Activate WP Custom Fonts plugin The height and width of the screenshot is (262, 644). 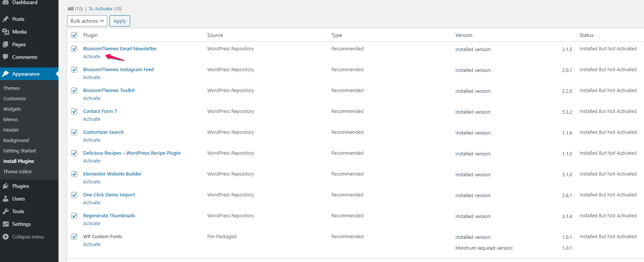[92, 244]
